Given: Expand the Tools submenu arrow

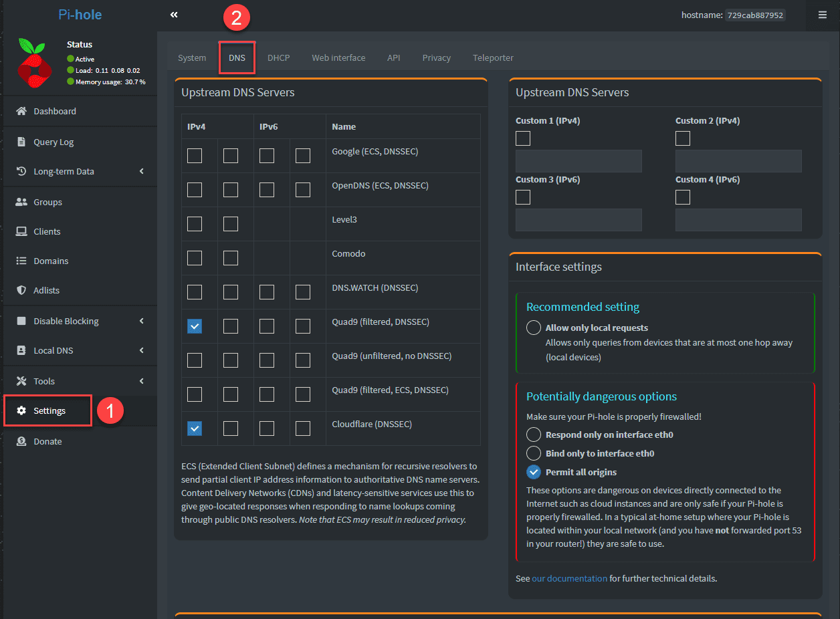Looking at the screenshot, I should [142, 381].
